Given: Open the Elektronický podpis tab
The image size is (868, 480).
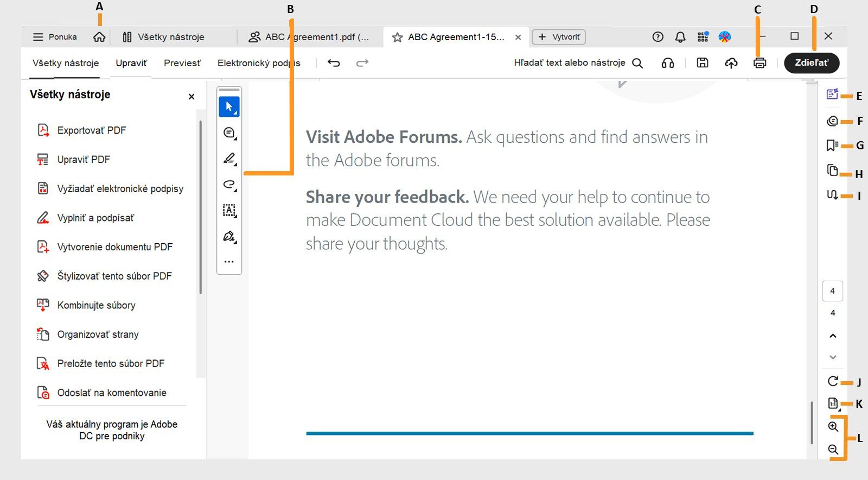Looking at the screenshot, I should coord(258,63).
